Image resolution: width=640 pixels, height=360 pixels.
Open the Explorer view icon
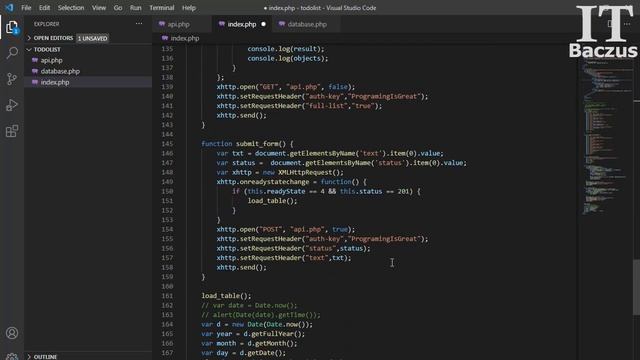(12, 27)
